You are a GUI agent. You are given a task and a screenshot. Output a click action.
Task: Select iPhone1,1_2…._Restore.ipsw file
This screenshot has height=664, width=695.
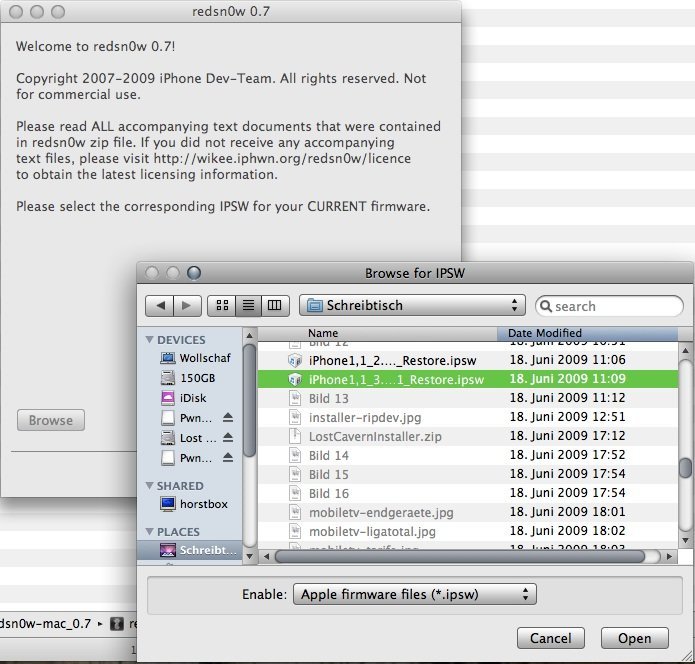(468, 360)
